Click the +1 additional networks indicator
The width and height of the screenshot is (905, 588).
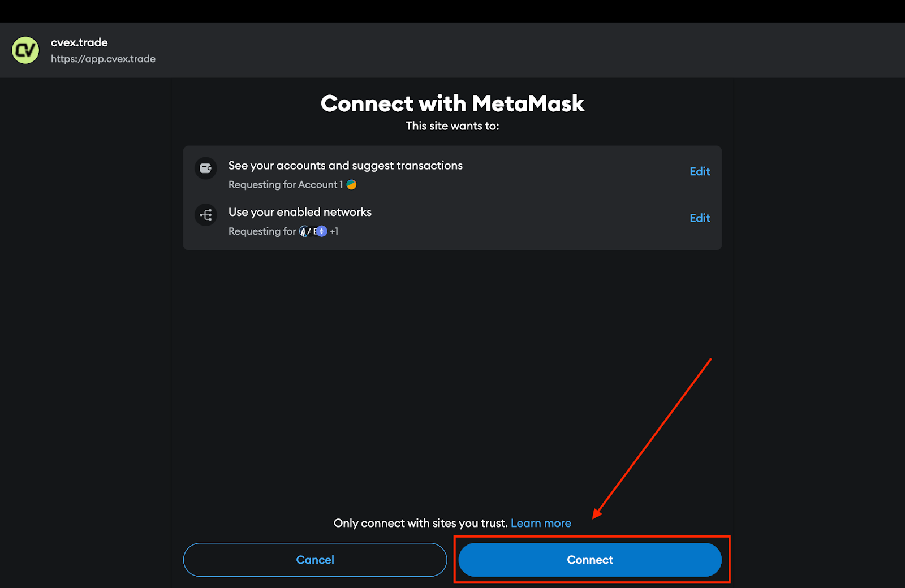click(x=334, y=231)
